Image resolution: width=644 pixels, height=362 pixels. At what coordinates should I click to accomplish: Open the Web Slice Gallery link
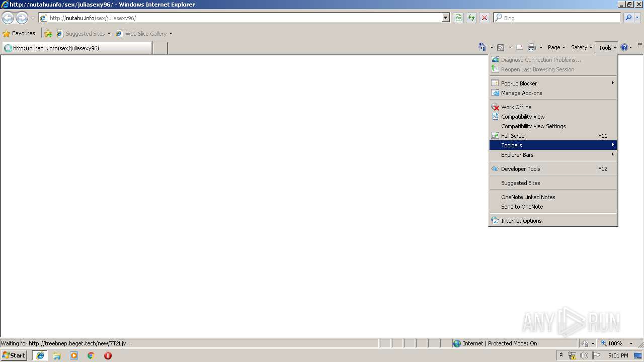click(144, 34)
